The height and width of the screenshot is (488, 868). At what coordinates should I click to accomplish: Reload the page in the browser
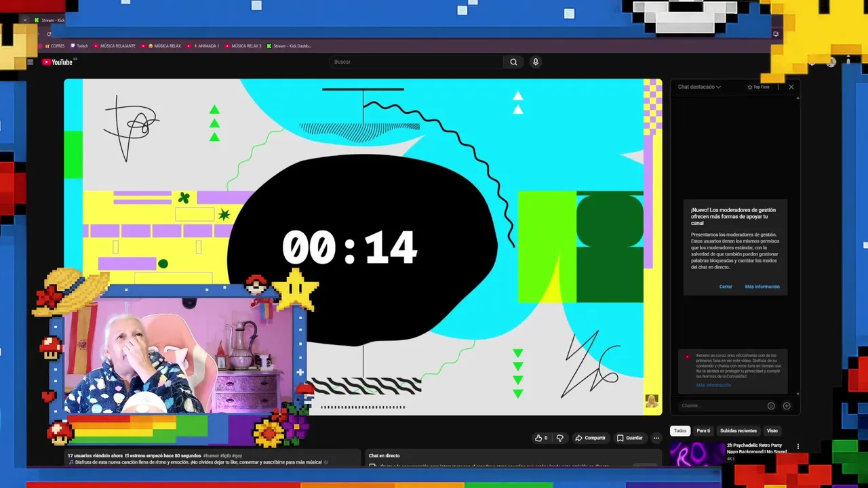point(49,34)
